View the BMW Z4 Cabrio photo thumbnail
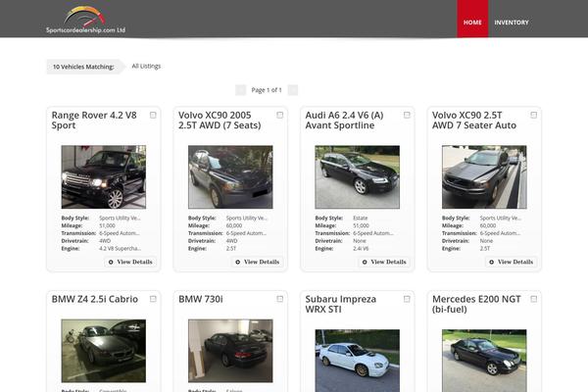 click(x=104, y=351)
